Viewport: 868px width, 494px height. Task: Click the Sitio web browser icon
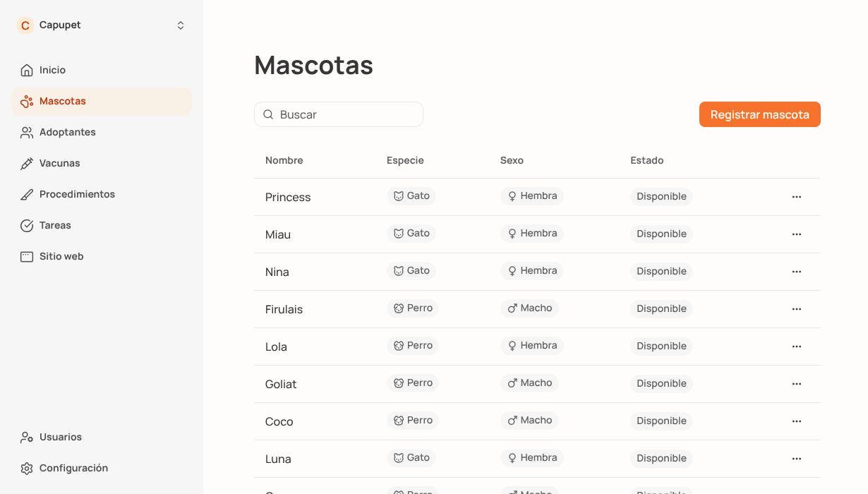point(27,257)
